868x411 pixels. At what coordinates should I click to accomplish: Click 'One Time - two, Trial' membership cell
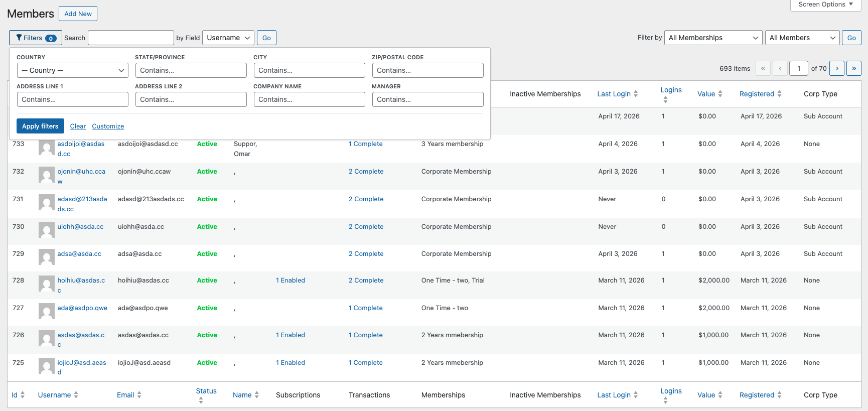pos(453,280)
